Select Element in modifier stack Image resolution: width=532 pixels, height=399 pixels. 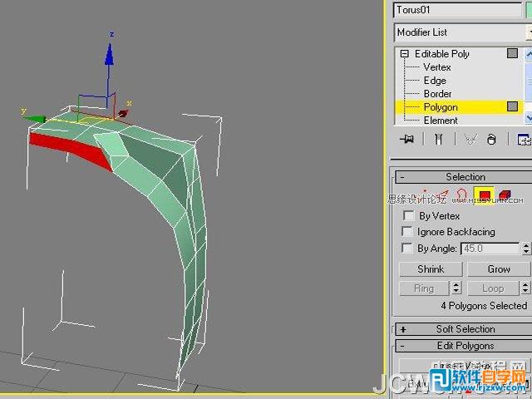(441, 120)
